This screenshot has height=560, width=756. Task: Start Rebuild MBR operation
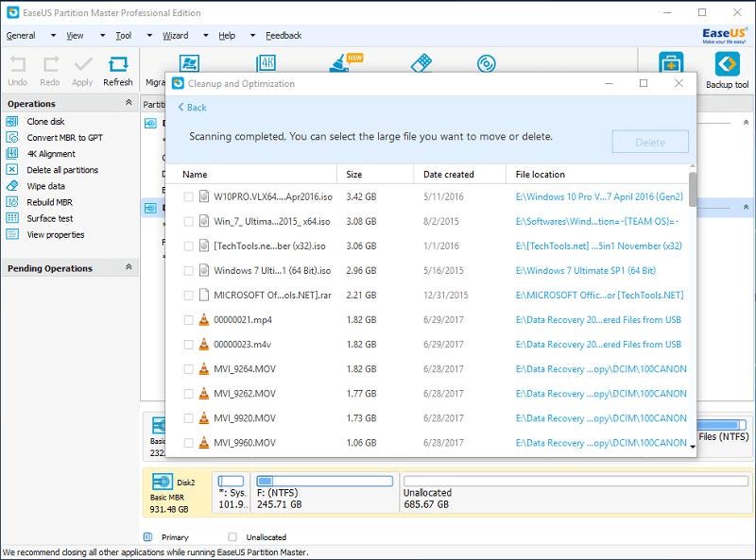point(49,202)
